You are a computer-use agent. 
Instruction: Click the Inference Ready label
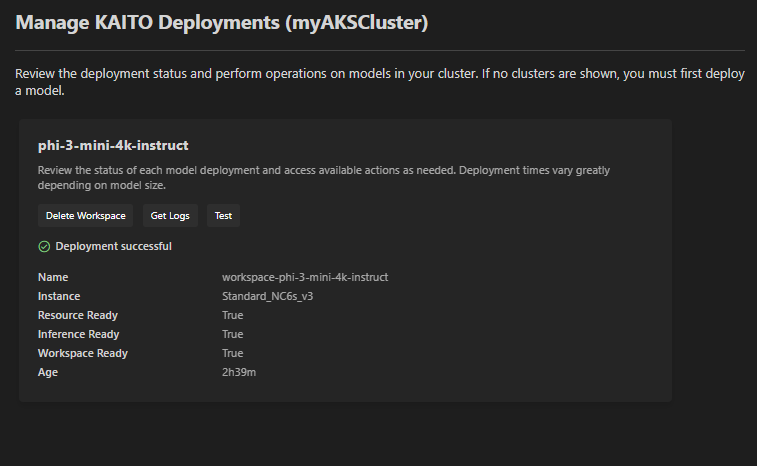tap(78, 334)
